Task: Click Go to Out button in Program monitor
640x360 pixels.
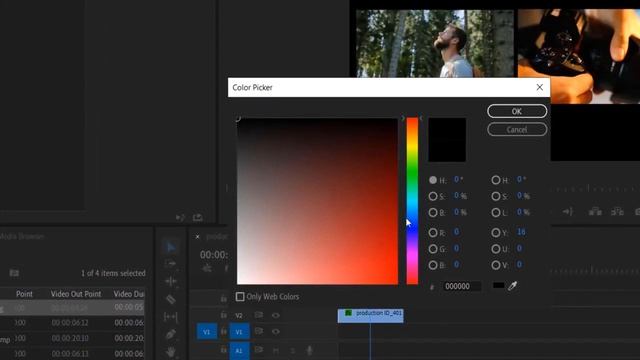Action: click(x=567, y=211)
